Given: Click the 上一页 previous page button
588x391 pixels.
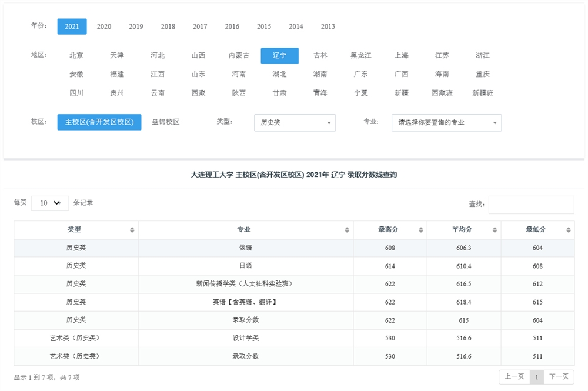Looking at the screenshot, I should click(514, 377).
